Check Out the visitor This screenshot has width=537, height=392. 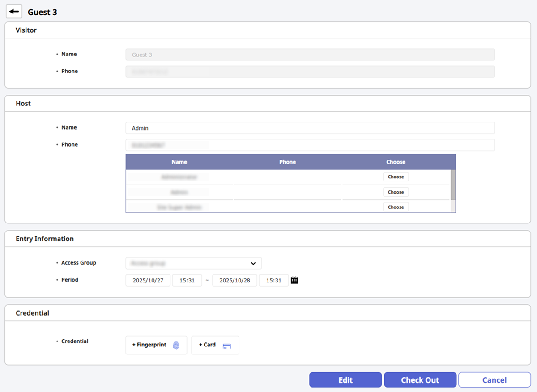[x=420, y=380]
